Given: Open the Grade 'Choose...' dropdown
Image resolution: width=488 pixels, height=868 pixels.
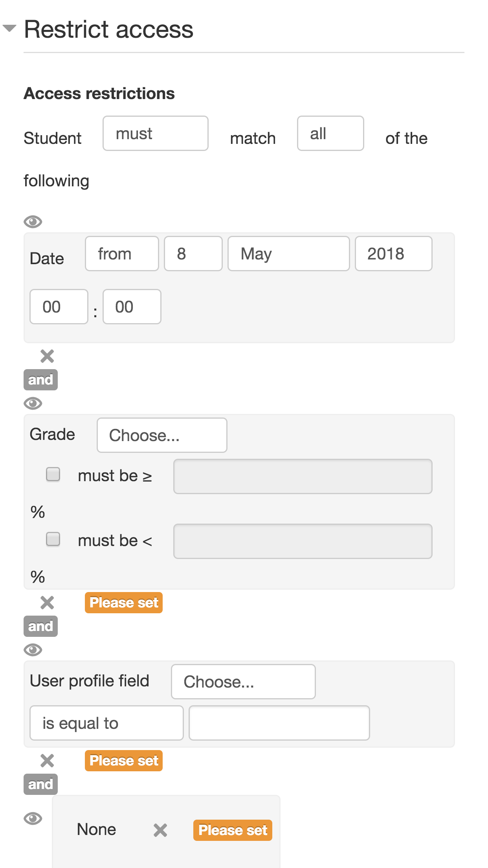Looking at the screenshot, I should click(x=162, y=435).
